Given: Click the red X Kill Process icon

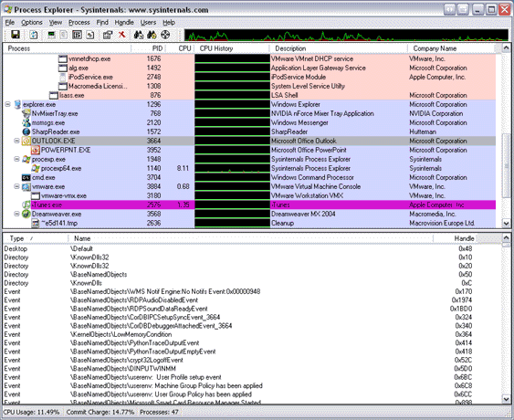Looking at the screenshot, I should (x=122, y=35).
